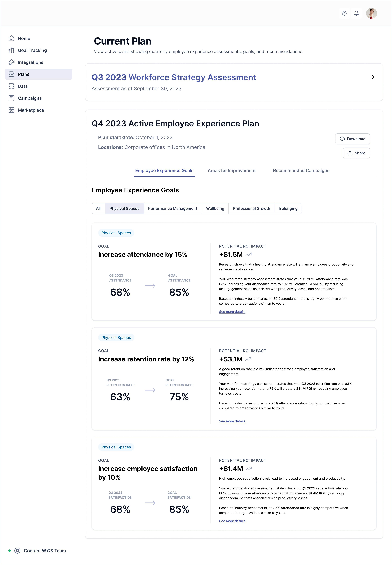Open notifications bell icon
The image size is (392, 565).
click(x=356, y=13)
